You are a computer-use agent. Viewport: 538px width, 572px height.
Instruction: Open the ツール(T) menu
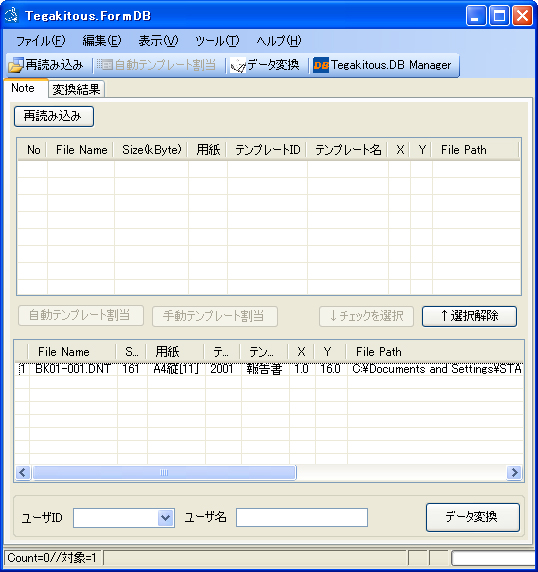point(217,40)
